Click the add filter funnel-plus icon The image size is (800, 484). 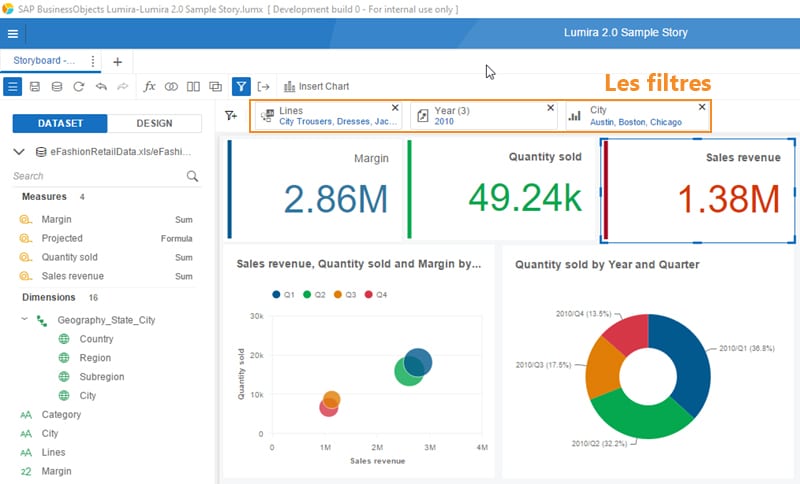point(231,116)
